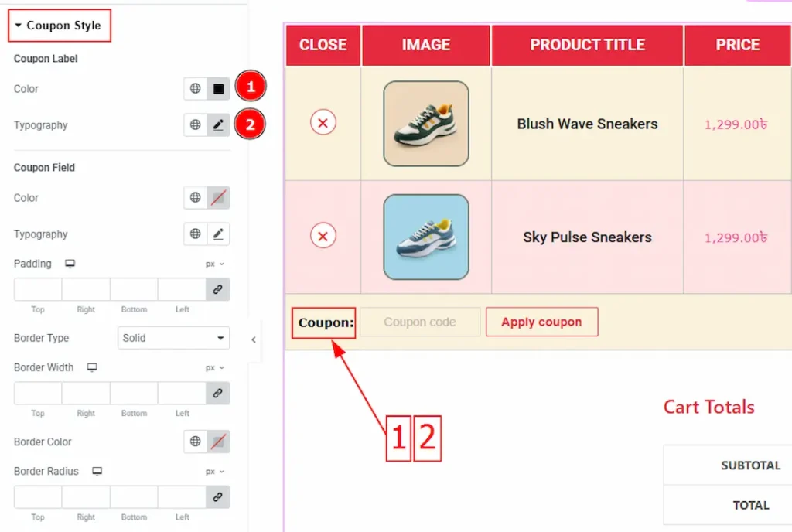Pick Coupon Label black color swatch
This screenshot has height=532, width=792.
218,89
